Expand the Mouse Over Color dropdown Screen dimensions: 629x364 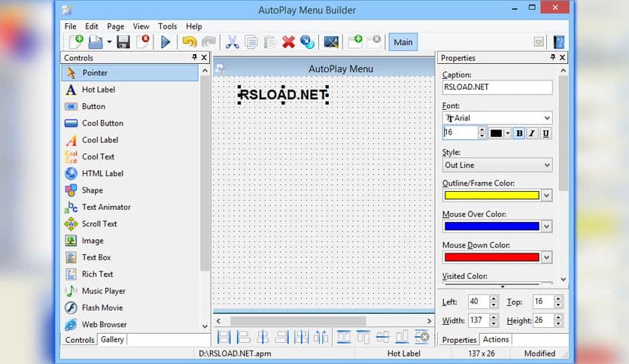[x=546, y=226]
